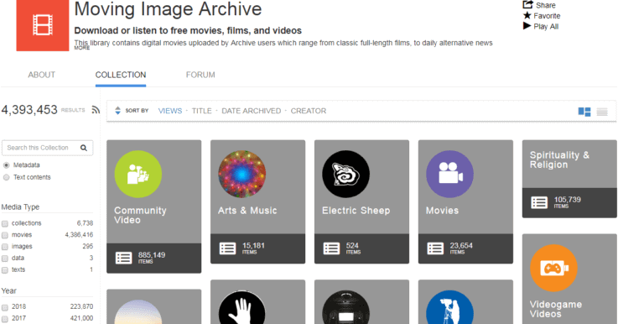Click the items list icon under Electric Sheep
The image size is (644, 324).
pyautogui.click(x=331, y=248)
